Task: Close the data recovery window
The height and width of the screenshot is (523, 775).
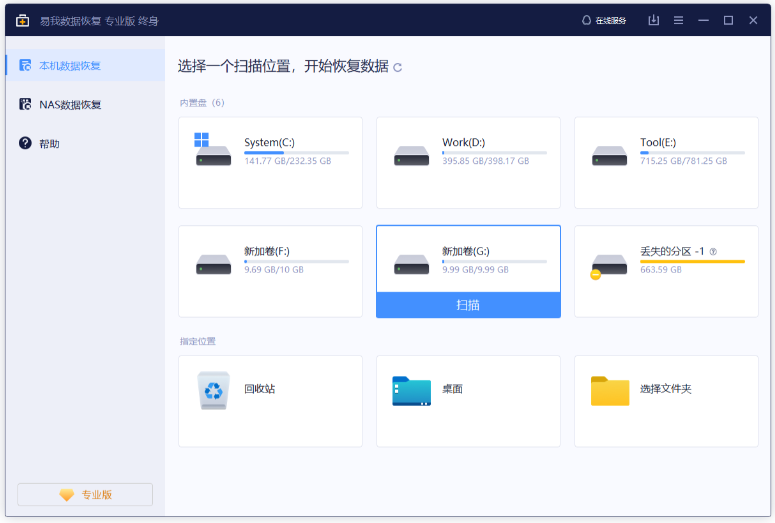Action: pyautogui.click(x=753, y=20)
